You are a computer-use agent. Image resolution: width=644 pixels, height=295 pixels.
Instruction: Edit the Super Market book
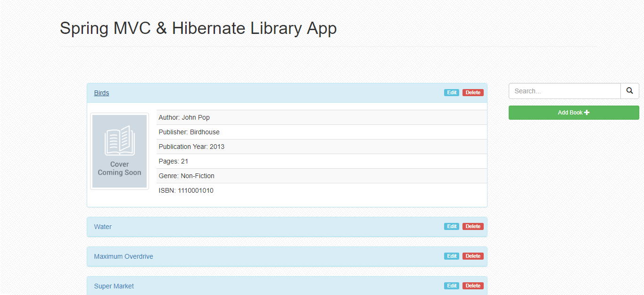[451, 286]
